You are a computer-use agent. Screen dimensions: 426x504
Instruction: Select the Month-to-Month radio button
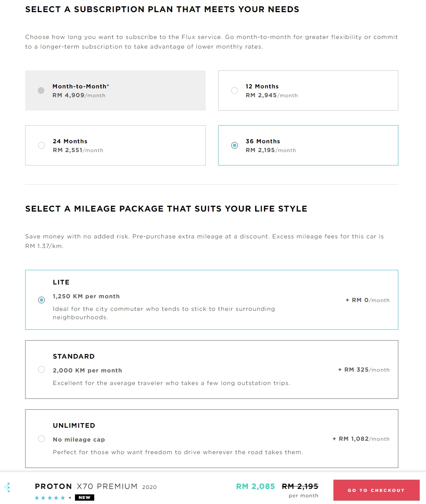pyautogui.click(x=41, y=90)
